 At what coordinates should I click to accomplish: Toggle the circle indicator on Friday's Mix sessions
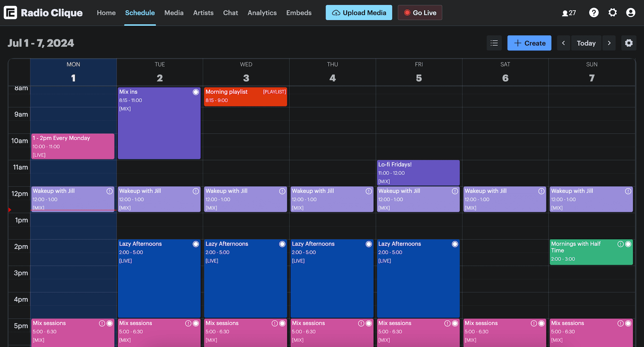(x=455, y=323)
